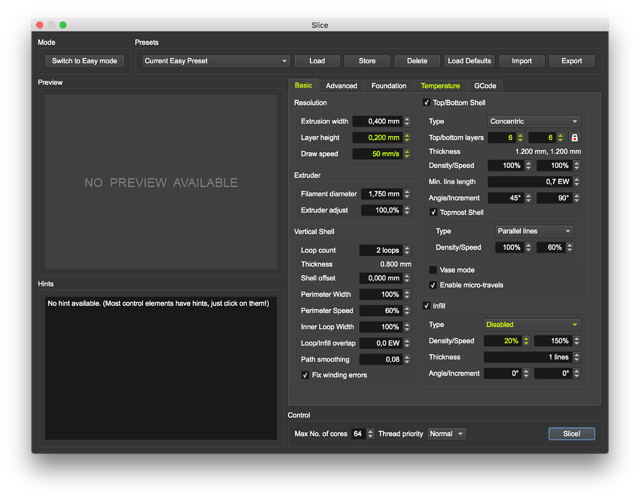
Task: Click the Export button
Action: click(x=572, y=61)
